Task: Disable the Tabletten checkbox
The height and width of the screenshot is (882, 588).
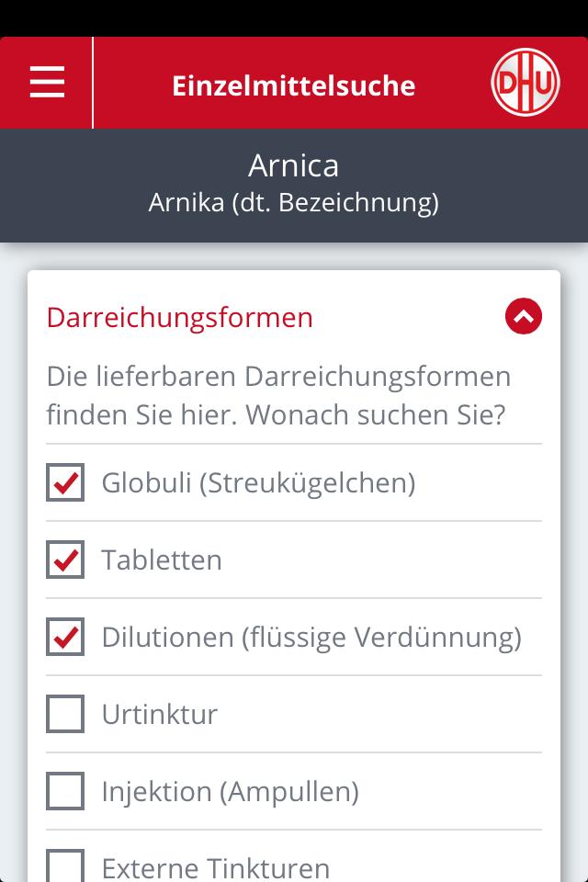Action: (64, 558)
